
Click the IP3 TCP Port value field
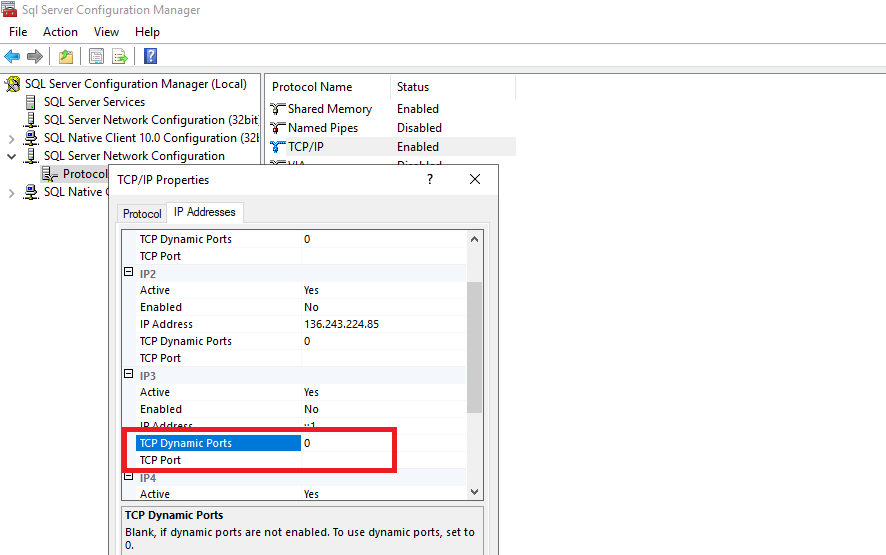pos(380,460)
